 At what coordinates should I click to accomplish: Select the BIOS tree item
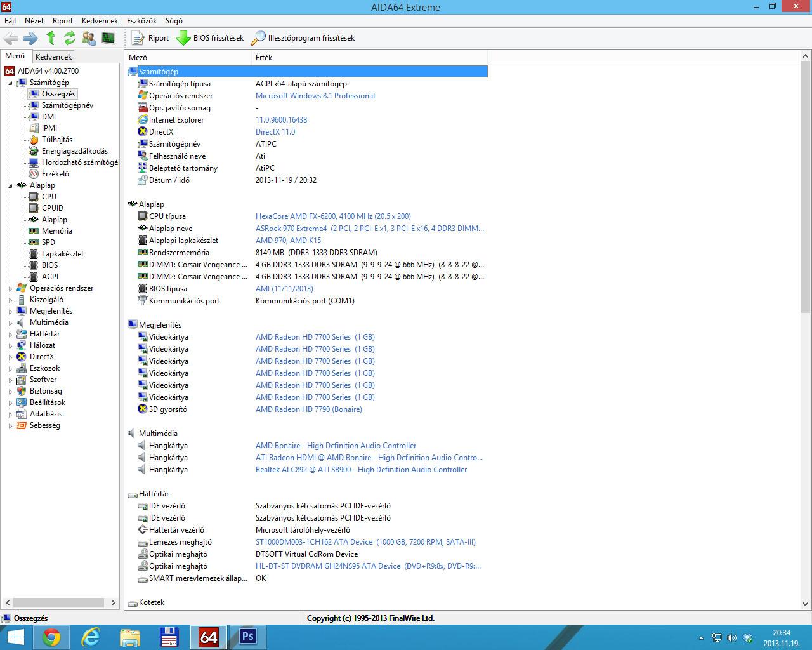tap(49, 265)
